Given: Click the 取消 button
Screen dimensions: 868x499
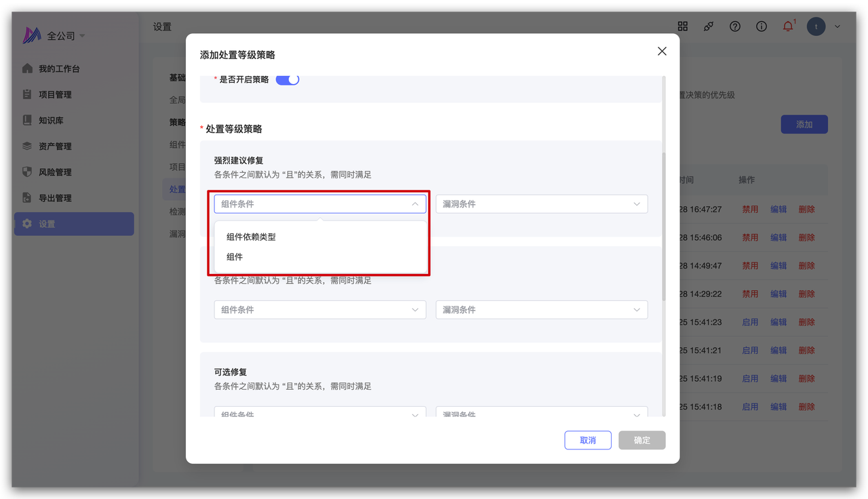Looking at the screenshot, I should pyautogui.click(x=587, y=440).
